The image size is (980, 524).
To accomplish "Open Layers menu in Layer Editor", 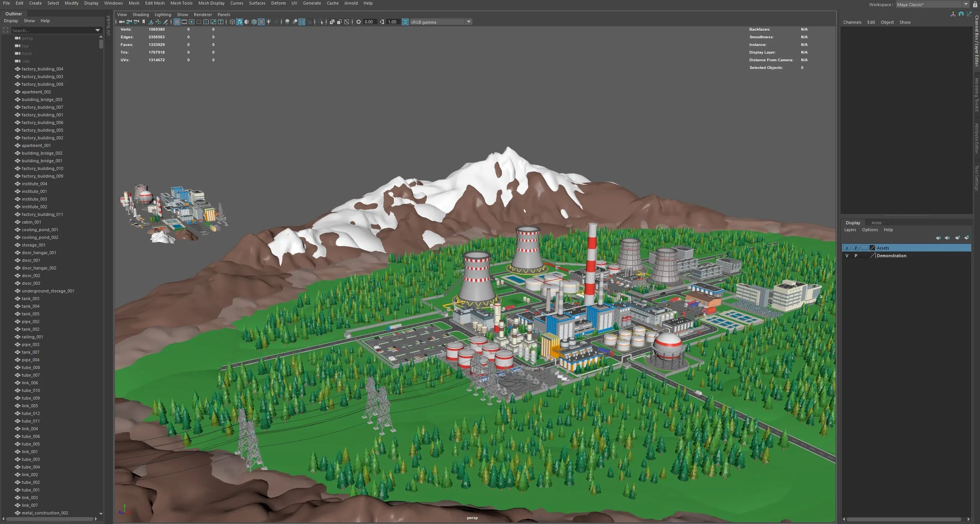I will point(850,230).
